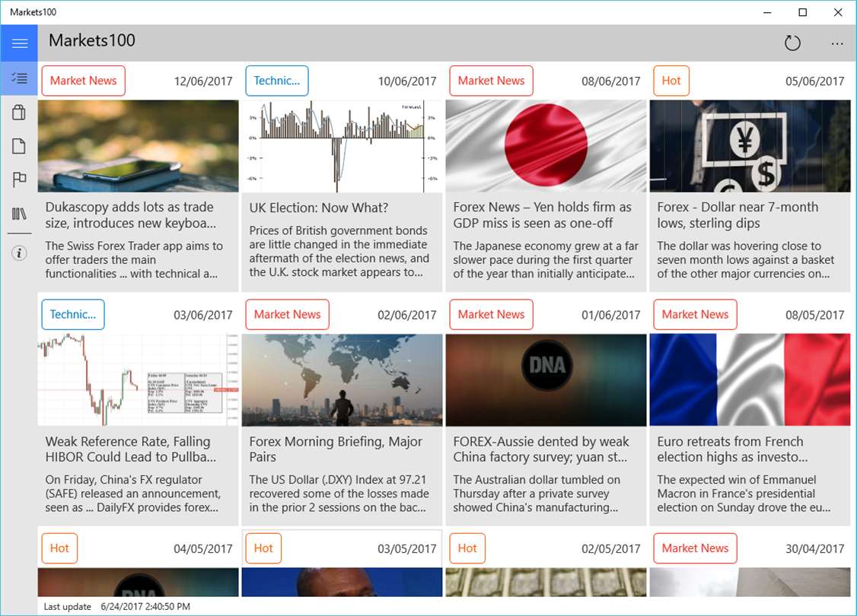Open headline 'Euro retreats from French election highs'
Viewport: 857px width, 616px height.
tap(732, 449)
